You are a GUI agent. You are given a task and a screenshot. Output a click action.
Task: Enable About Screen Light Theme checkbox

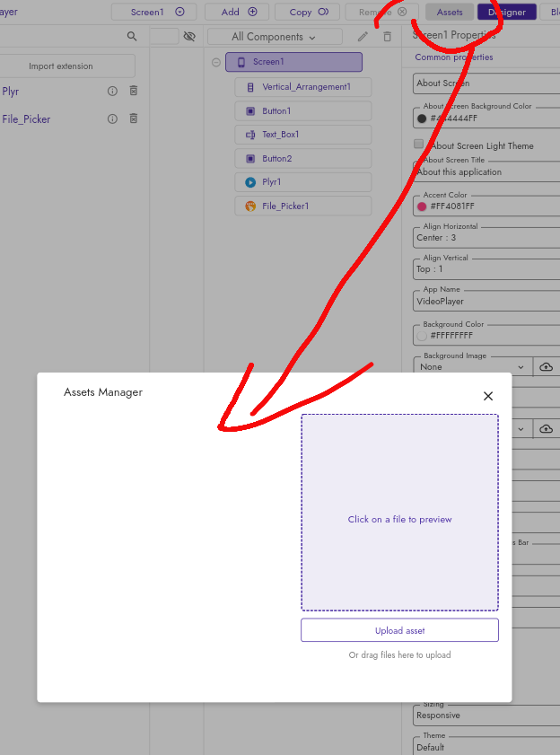(419, 145)
